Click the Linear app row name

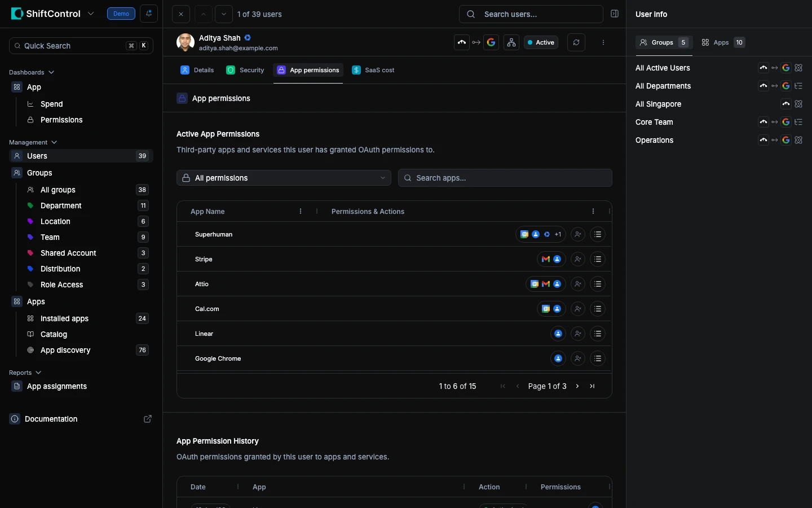tap(204, 334)
